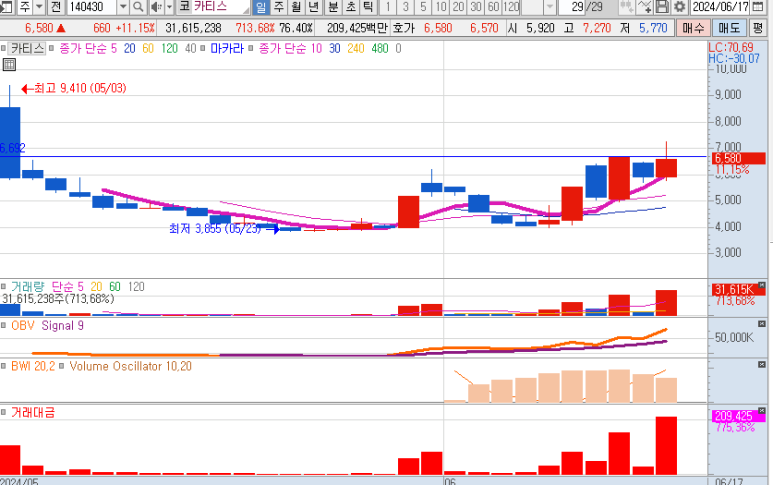Click the 1 interval button
Viewport: 773px width, 485px height.
tap(388, 7)
